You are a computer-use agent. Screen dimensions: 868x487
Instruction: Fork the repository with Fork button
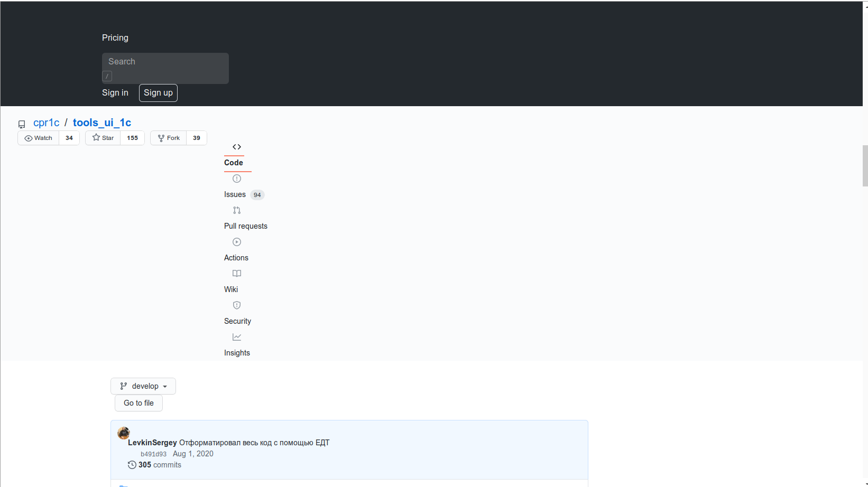[x=169, y=138]
